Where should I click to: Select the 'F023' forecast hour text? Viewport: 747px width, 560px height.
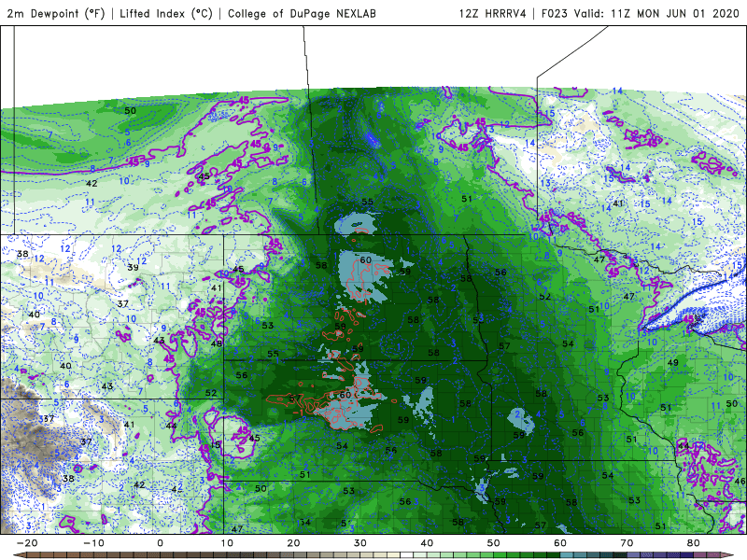coord(555,13)
